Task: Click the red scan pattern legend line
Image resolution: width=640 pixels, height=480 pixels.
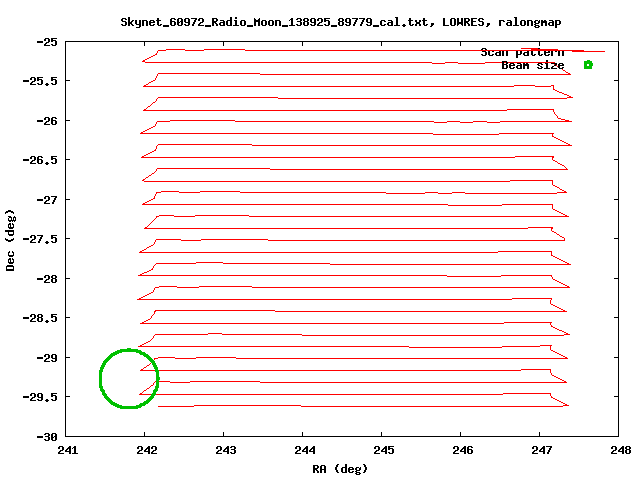Action: click(588, 51)
